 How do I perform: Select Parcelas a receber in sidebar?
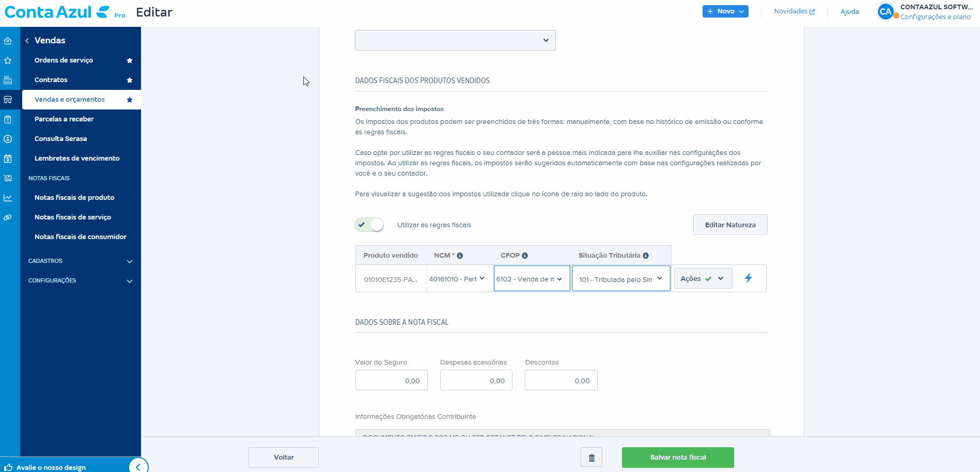click(64, 119)
